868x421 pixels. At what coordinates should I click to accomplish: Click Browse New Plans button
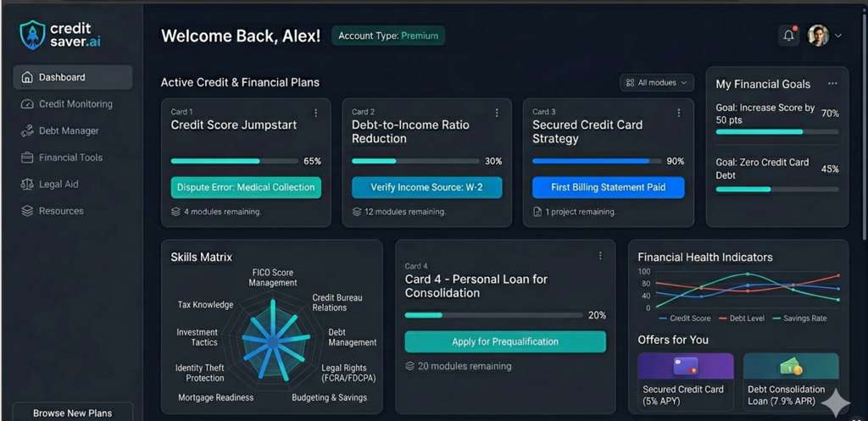[72, 413]
